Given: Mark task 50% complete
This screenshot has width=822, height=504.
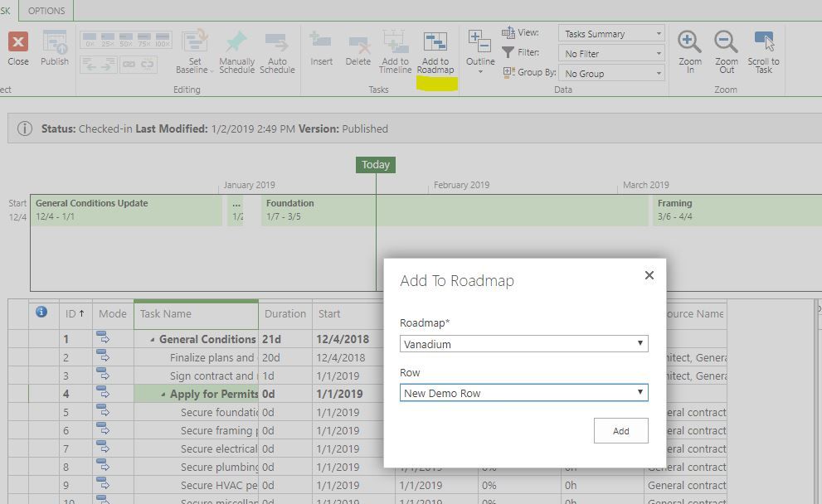Looking at the screenshot, I should (x=126, y=40).
